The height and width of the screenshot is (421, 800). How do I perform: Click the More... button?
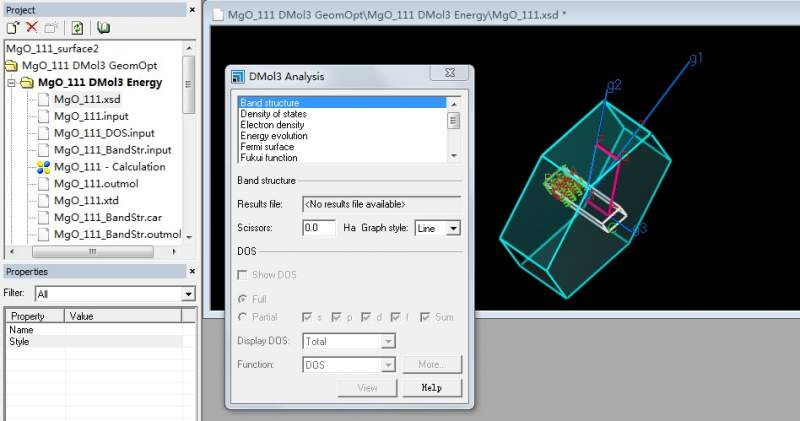click(432, 364)
